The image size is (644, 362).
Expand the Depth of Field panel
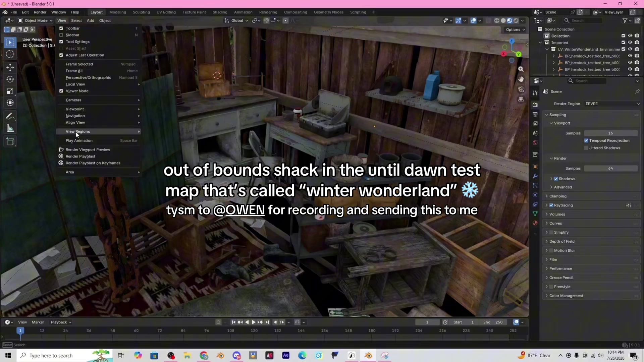[x=562, y=242]
